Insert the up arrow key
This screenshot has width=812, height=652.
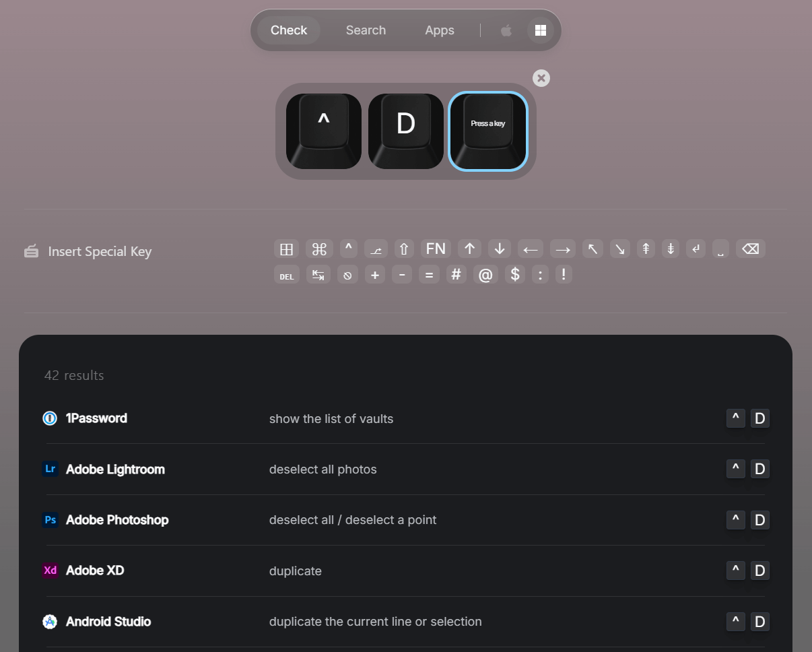[x=470, y=249]
